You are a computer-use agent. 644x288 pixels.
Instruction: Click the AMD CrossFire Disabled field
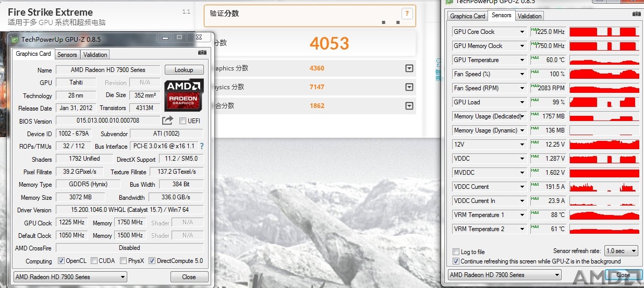coord(130,248)
